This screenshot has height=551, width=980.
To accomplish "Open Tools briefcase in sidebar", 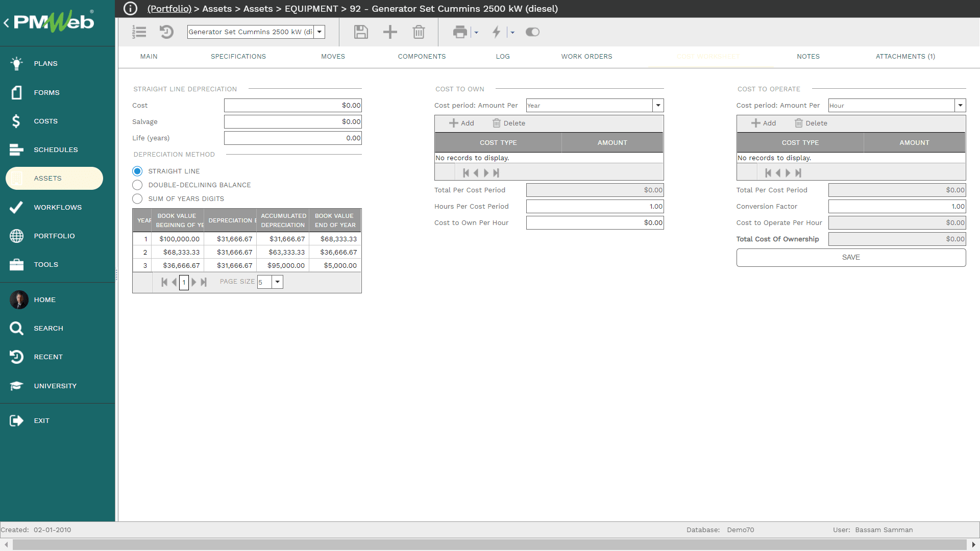I will click(16, 264).
